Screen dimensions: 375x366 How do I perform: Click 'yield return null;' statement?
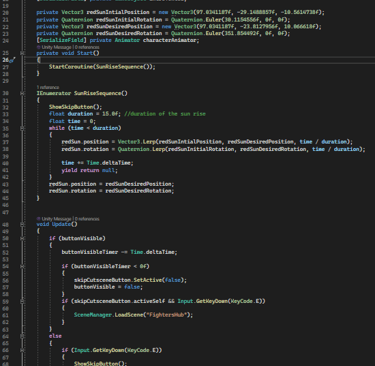[89, 170]
